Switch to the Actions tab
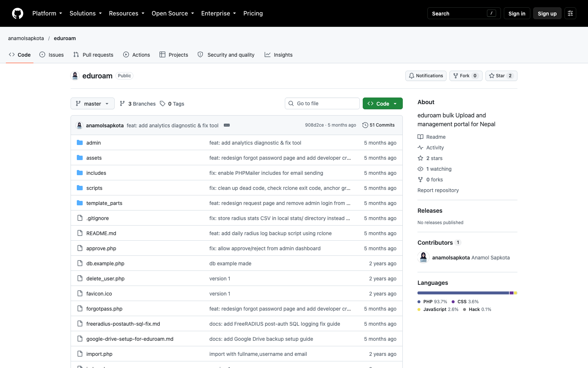 (x=137, y=55)
